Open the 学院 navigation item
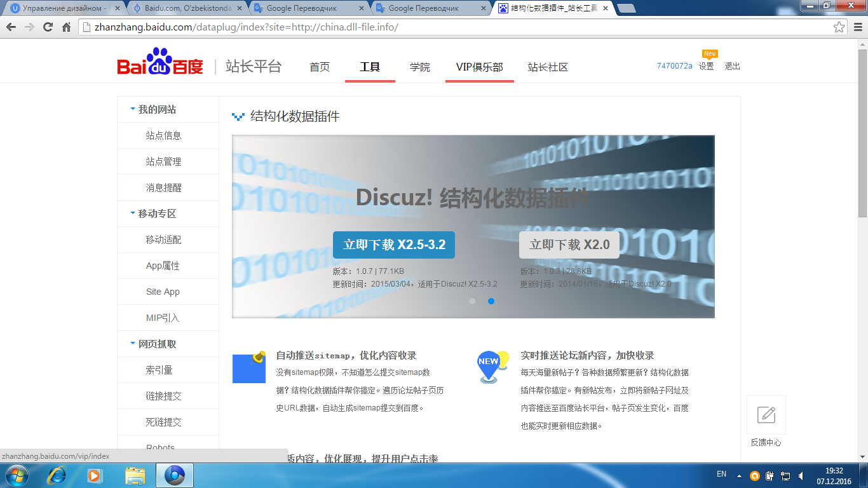The image size is (868, 488). pyautogui.click(x=420, y=67)
